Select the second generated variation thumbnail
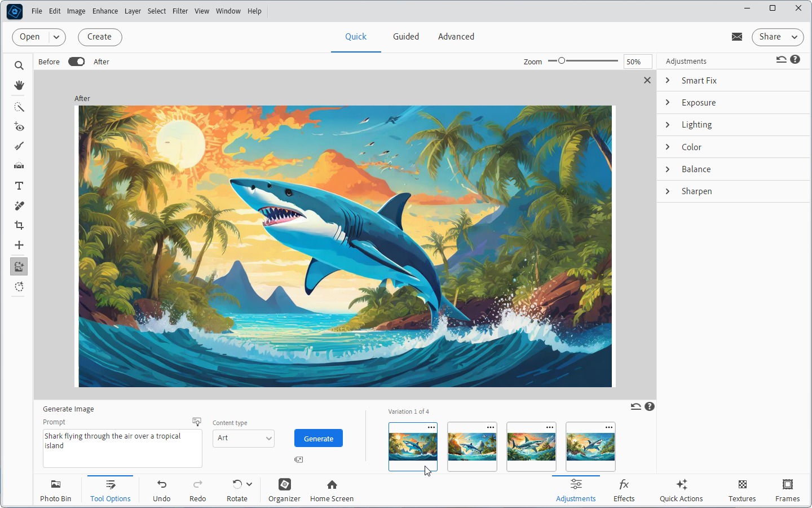 coord(472,446)
